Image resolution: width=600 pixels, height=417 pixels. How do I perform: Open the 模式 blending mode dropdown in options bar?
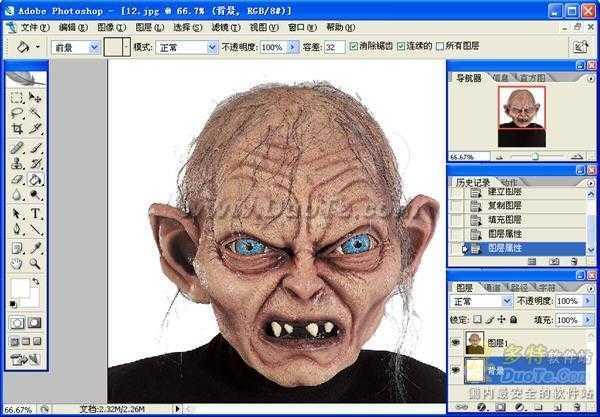click(188, 47)
